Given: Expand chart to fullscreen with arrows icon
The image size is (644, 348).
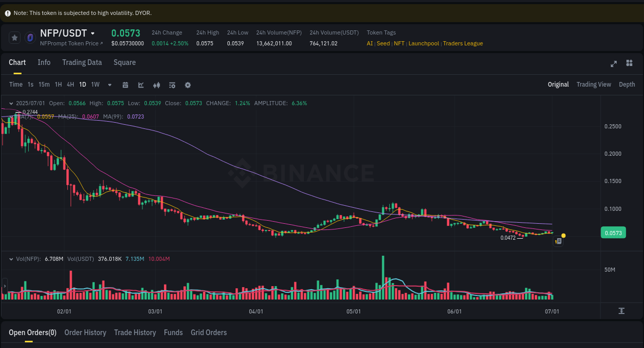Looking at the screenshot, I should click(x=614, y=64).
